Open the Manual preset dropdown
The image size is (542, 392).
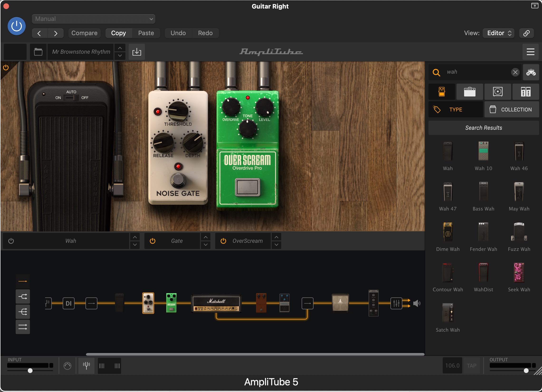tap(93, 19)
